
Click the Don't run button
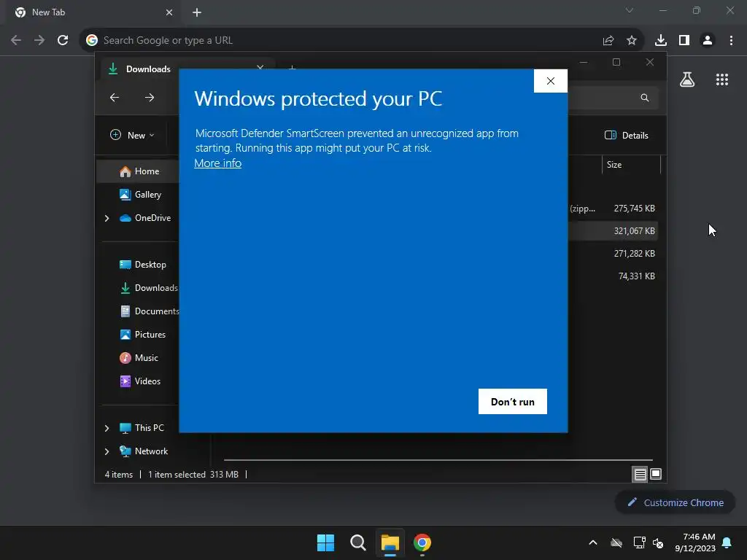pos(513,402)
